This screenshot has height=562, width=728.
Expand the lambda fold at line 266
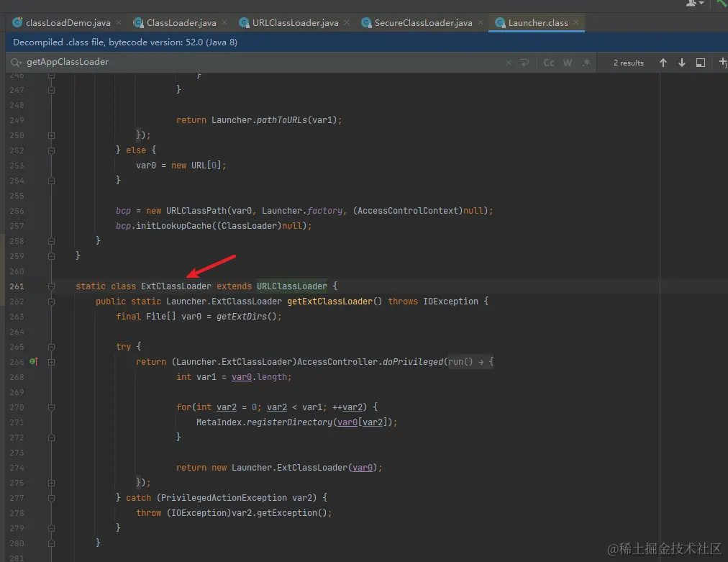pos(52,362)
